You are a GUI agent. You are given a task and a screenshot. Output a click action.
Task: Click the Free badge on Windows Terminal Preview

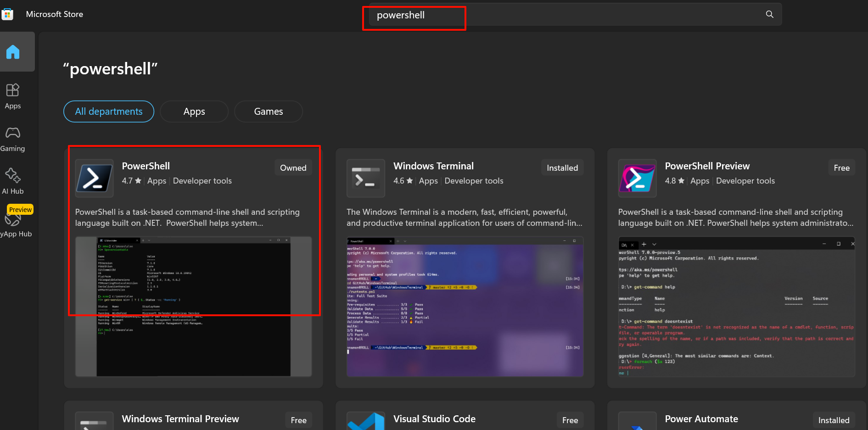click(298, 420)
